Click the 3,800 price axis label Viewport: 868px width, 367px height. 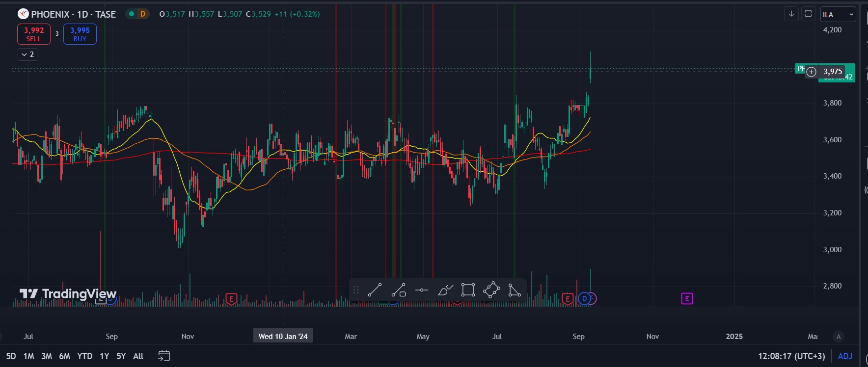[832, 103]
